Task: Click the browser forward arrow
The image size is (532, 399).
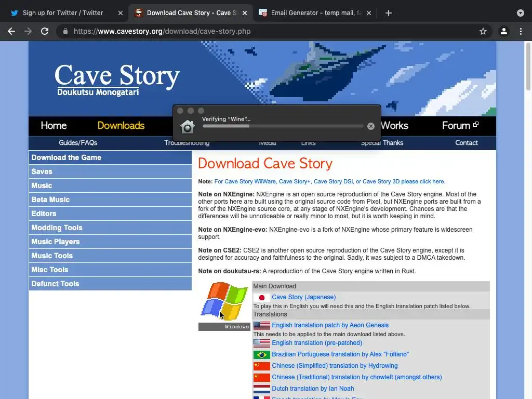Action: click(28, 31)
